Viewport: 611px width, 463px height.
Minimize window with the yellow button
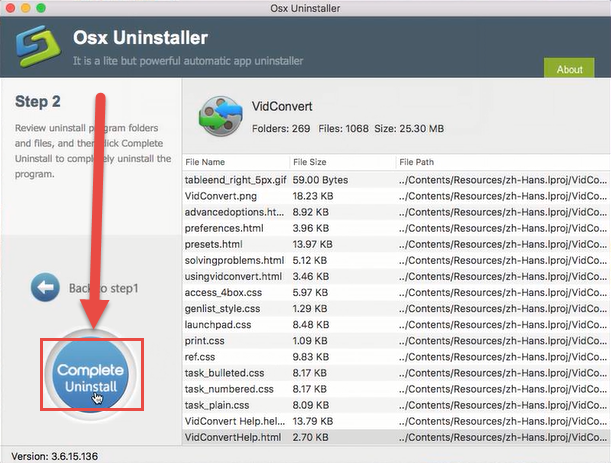(26, 8)
